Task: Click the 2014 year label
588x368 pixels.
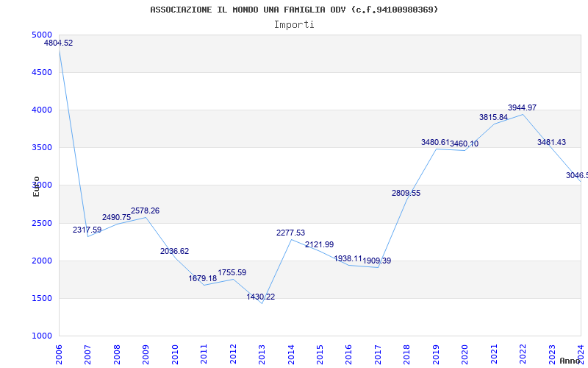Action: (291, 355)
